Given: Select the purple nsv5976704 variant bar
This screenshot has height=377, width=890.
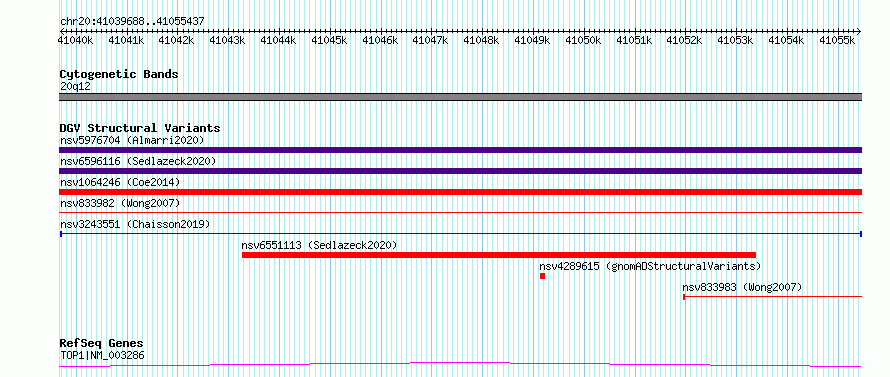Looking at the screenshot, I should 460,150.
